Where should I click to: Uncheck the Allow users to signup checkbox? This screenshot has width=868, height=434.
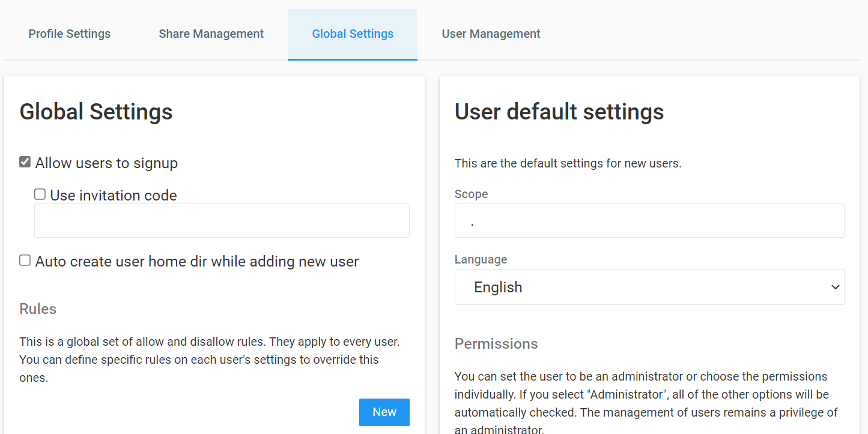pos(25,162)
